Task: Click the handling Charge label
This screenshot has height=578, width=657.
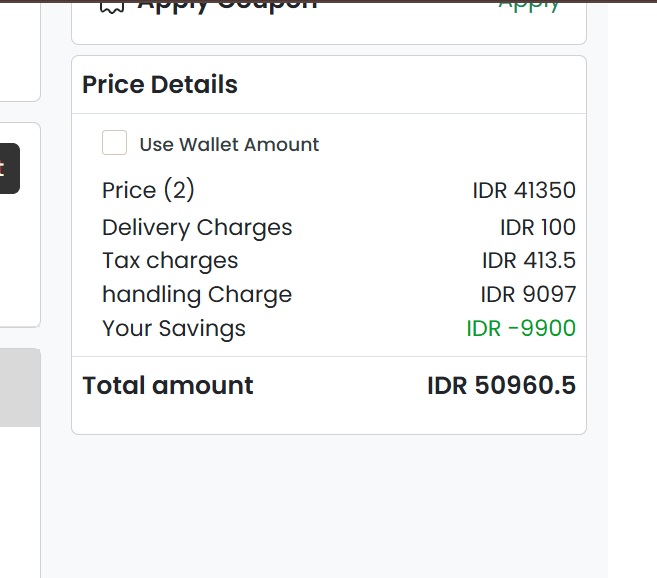Action: pos(197,295)
